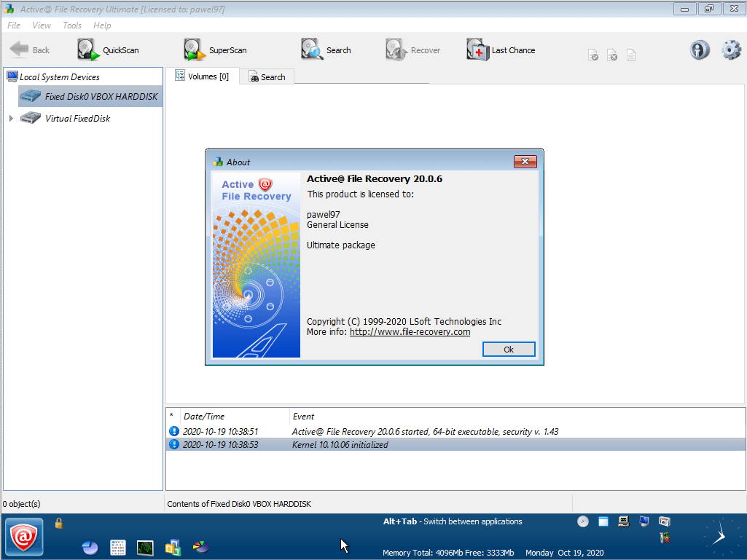Click the 'pawel97' licensee name in About
This screenshot has width=747, height=560.
click(x=324, y=214)
